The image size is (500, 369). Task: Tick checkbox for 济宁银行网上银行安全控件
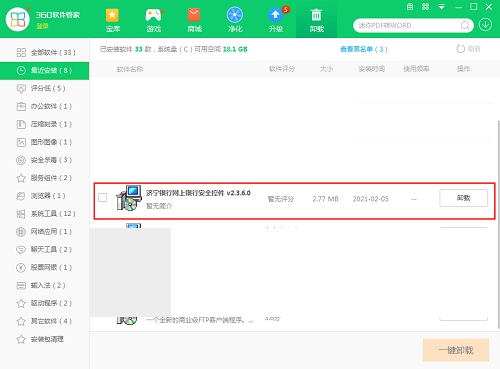[103, 198]
